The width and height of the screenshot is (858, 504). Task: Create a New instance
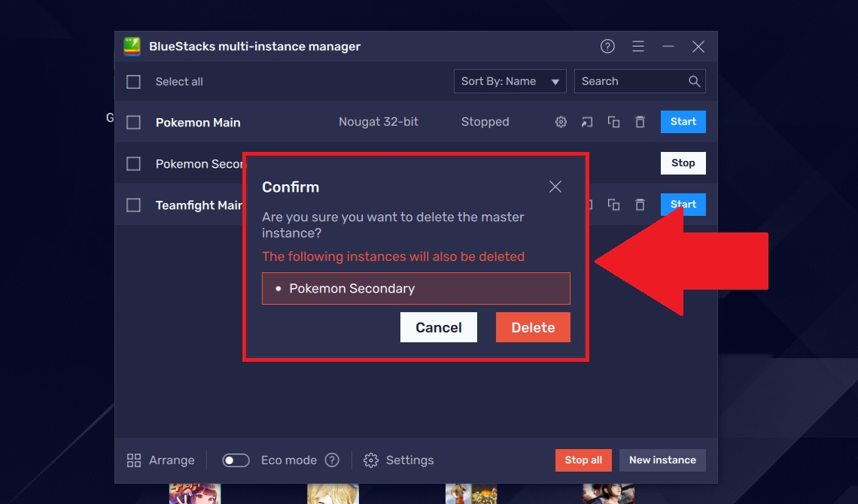point(662,460)
